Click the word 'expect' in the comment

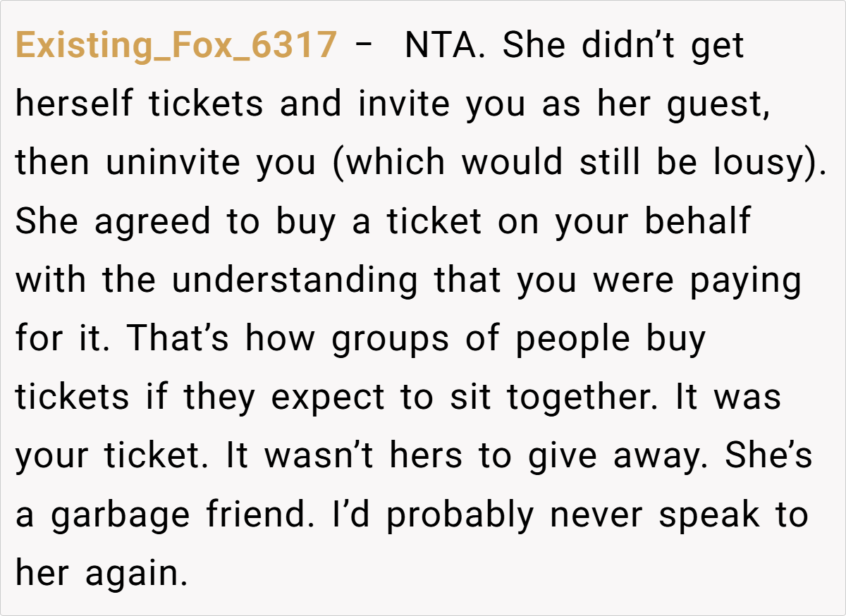pyautogui.click(x=328, y=397)
